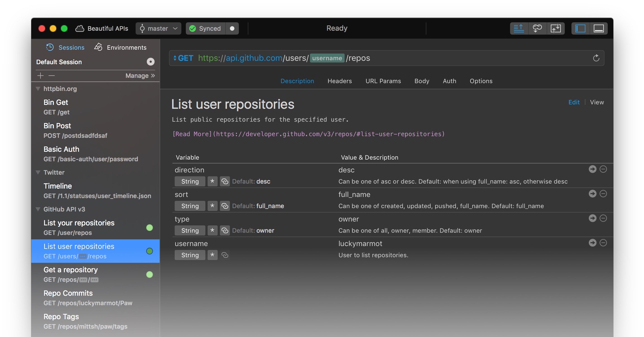Remove the username variable
This screenshot has height=337, width=644.
coord(603,243)
